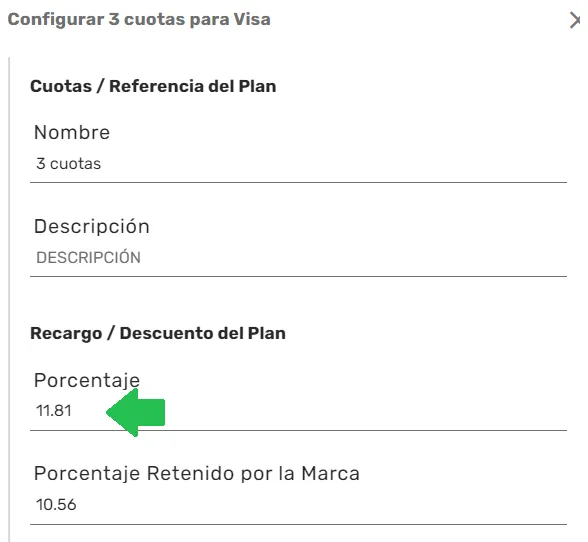Select the Recargo / Descuento del Plan heading
This screenshot has height=542, width=588.
coord(158,333)
